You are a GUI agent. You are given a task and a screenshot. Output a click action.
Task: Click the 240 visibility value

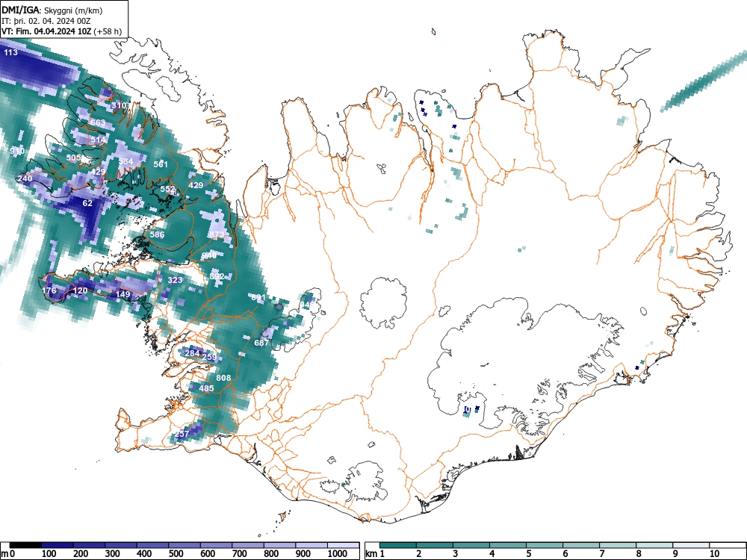[x=25, y=178]
